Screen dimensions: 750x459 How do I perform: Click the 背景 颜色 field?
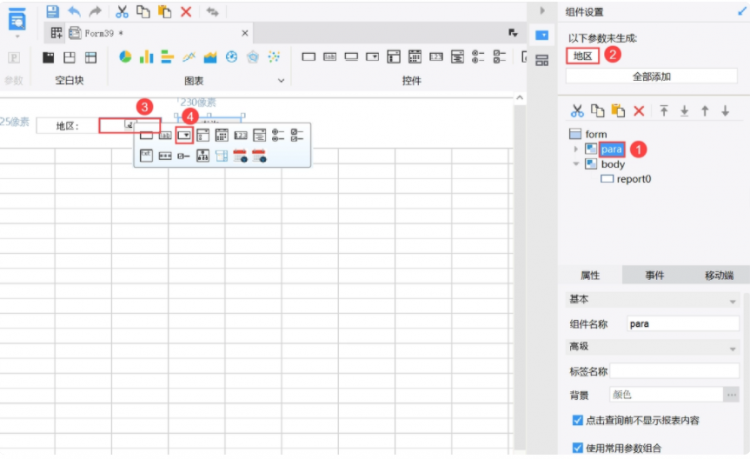tap(666, 394)
